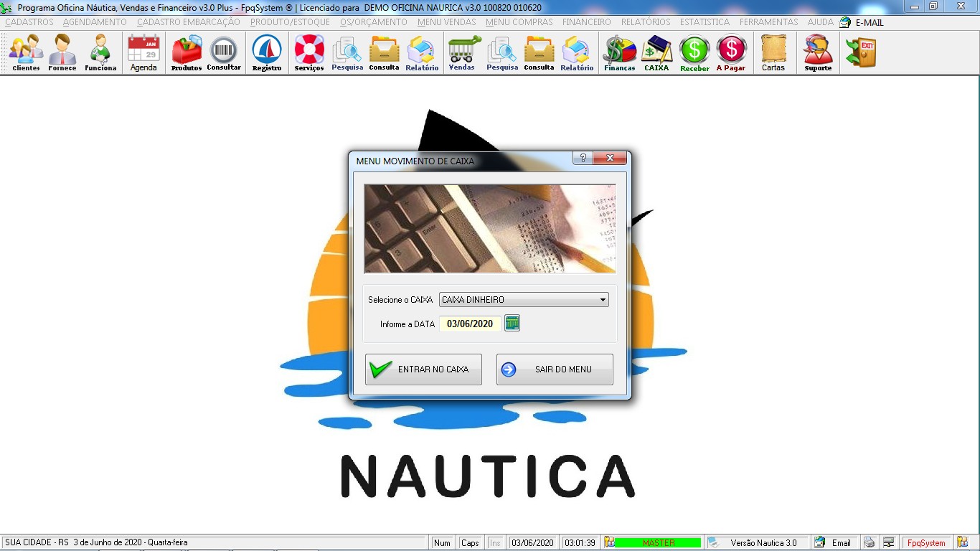Open the Fornece suppliers icon
The image size is (980, 551).
pyautogui.click(x=62, y=53)
